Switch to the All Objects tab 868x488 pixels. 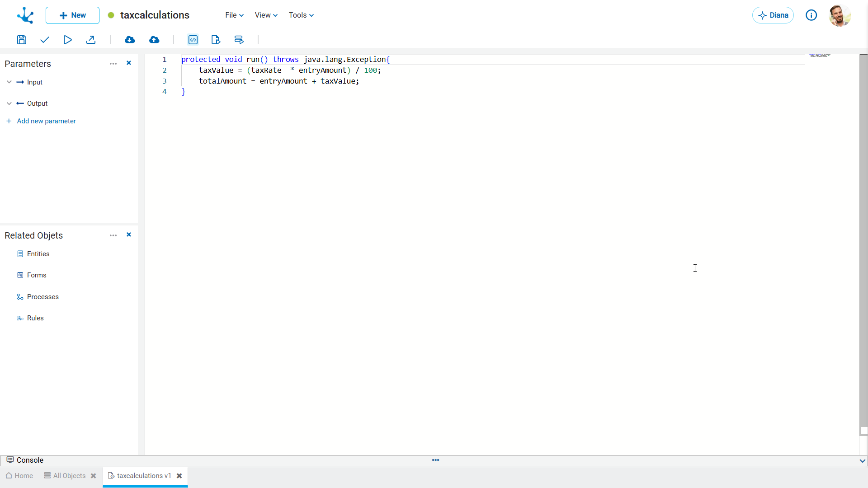(x=65, y=476)
